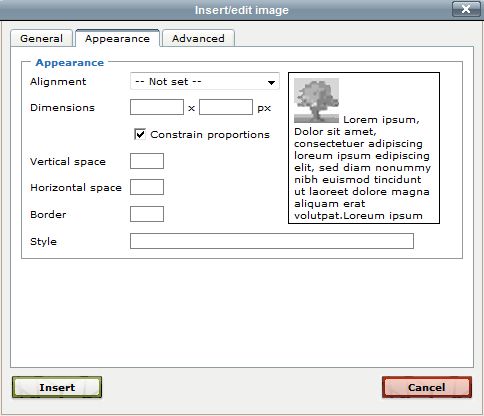Viewport: 484px width, 416px height.
Task: Click the Cancel button
Action: 427,387
